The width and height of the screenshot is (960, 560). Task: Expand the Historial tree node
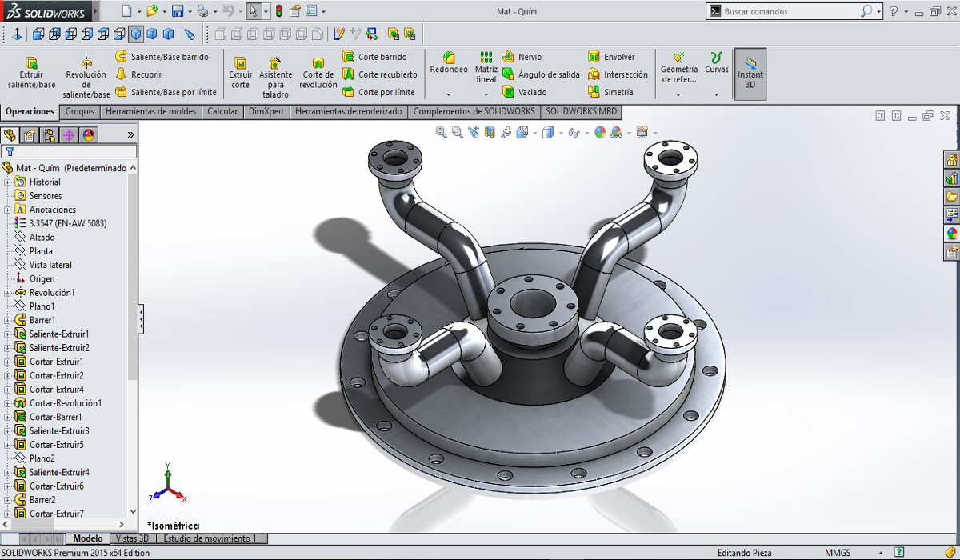(7, 182)
